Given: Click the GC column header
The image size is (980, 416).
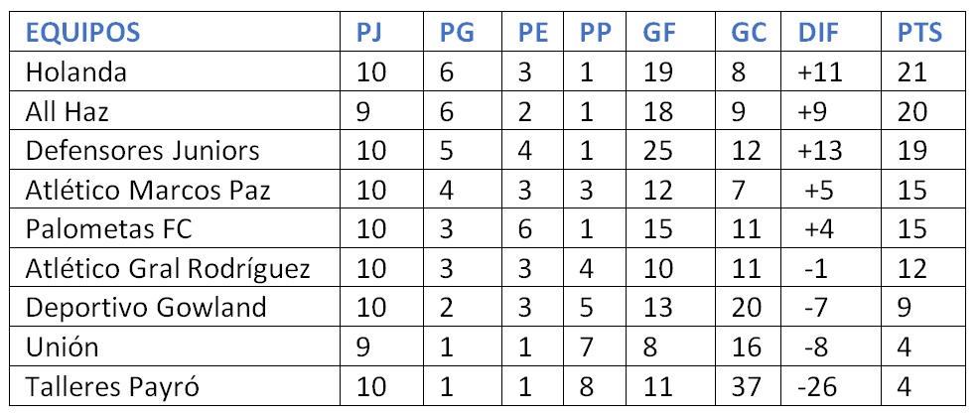Looking at the screenshot, I should (748, 34).
